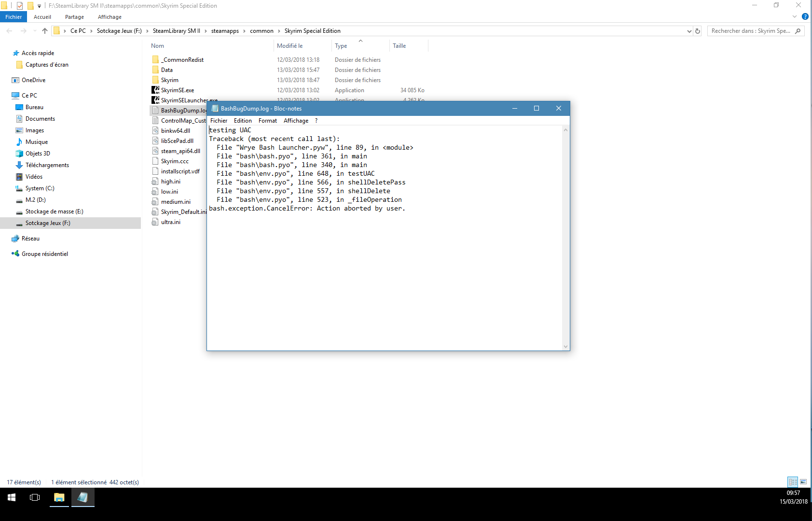
Task: Click the Notepad icon in the taskbar
Action: coord(83,497)
